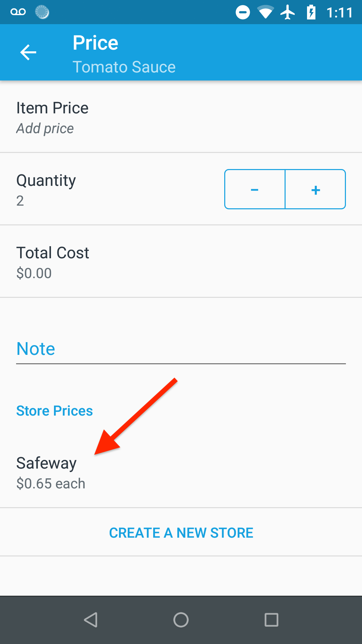Tap the voicemail status bar icon
The image size is (362, 644).
(x=18, y=12)
